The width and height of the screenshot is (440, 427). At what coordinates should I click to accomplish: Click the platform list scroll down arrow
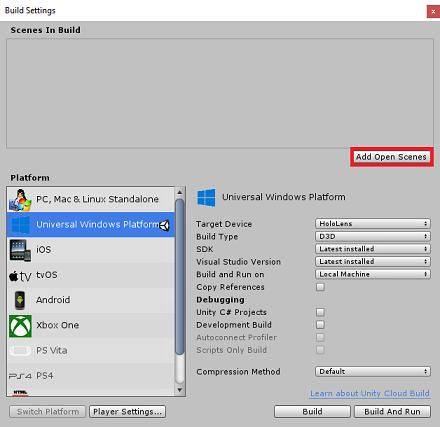(x=180, y=390)
